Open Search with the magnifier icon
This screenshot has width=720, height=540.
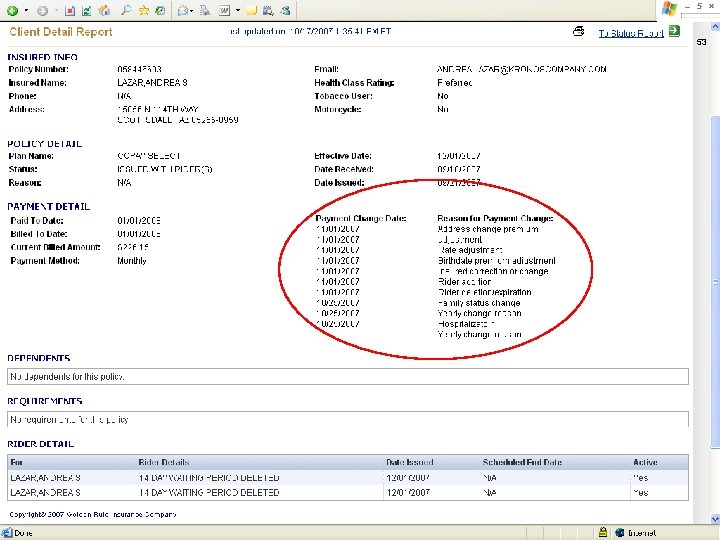coord(126,10)
